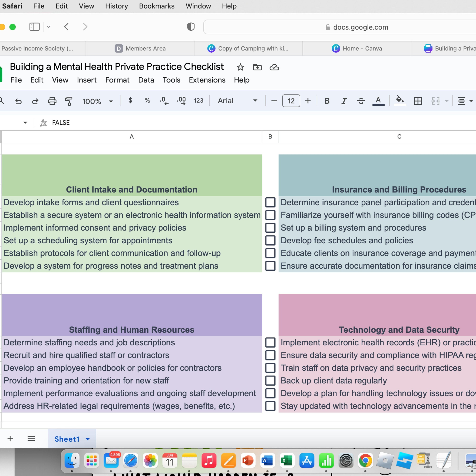Format as percent

147,101
